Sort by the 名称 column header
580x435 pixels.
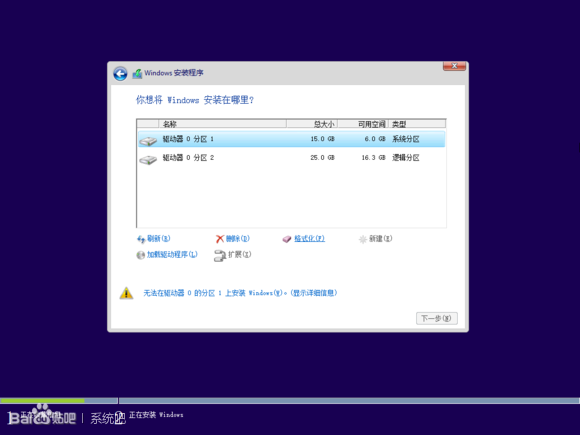pyautogui.click(x=222, y=124)
